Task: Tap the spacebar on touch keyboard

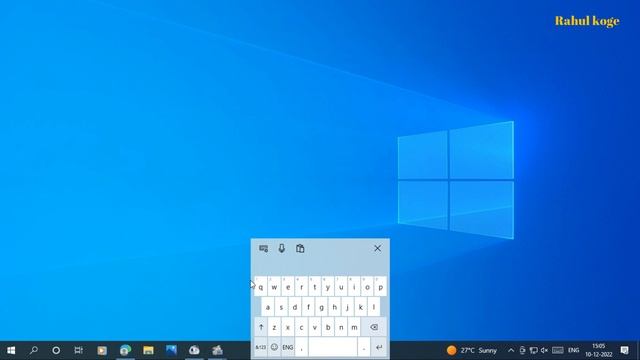Action: [x=333, y=347]
